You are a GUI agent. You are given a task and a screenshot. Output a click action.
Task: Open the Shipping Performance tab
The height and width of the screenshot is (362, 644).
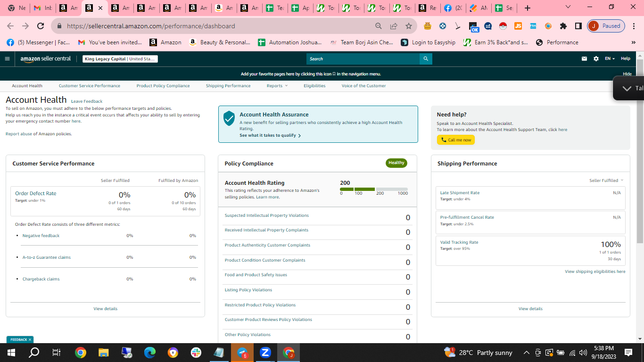(228, 86)
